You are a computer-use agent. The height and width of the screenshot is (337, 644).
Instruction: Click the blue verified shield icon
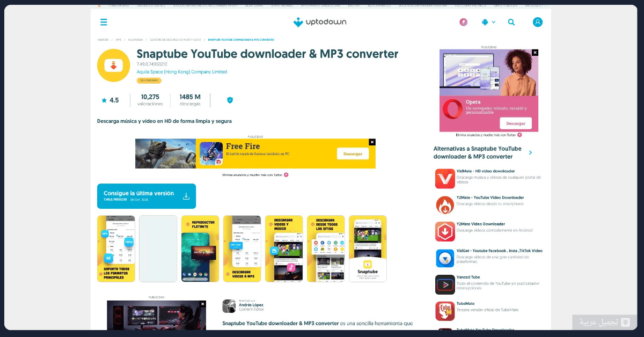(x=230, y=100)
